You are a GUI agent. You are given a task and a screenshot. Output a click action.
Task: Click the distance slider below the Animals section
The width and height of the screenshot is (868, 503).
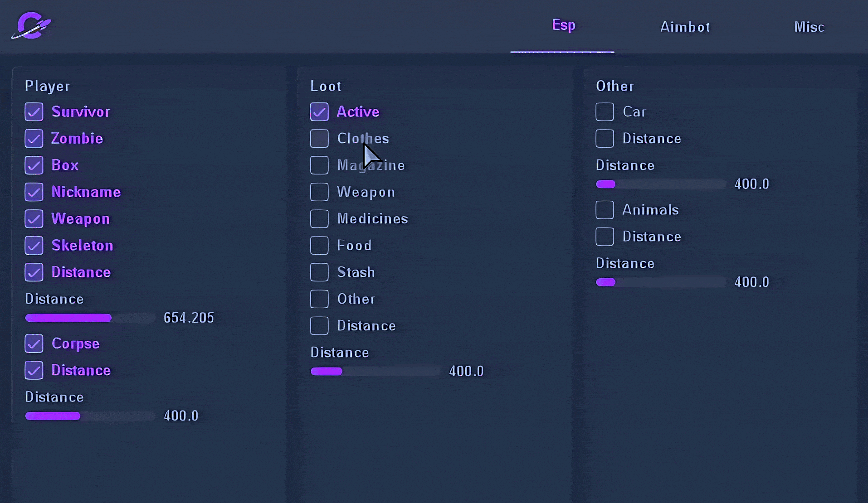tap(661, 282)
